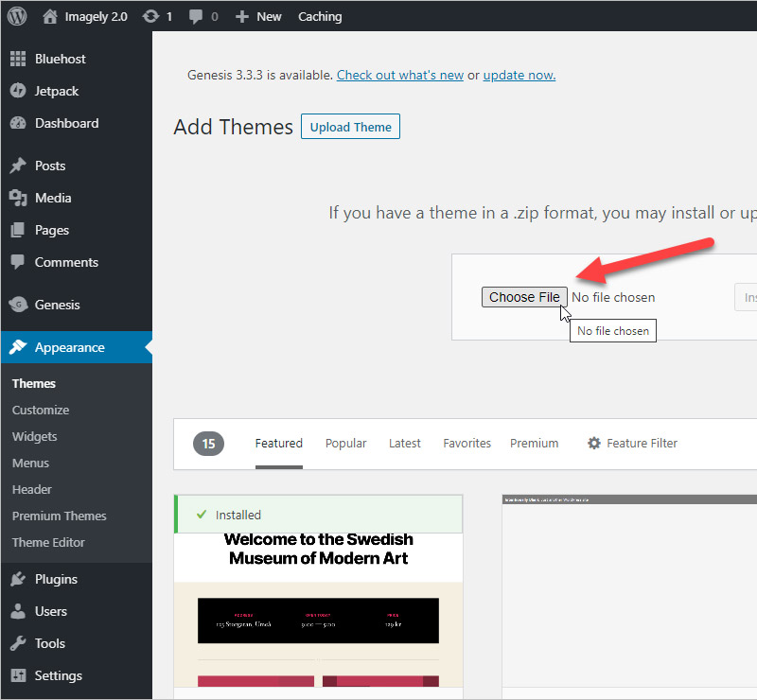Click the 15 theme count badge

208,444
